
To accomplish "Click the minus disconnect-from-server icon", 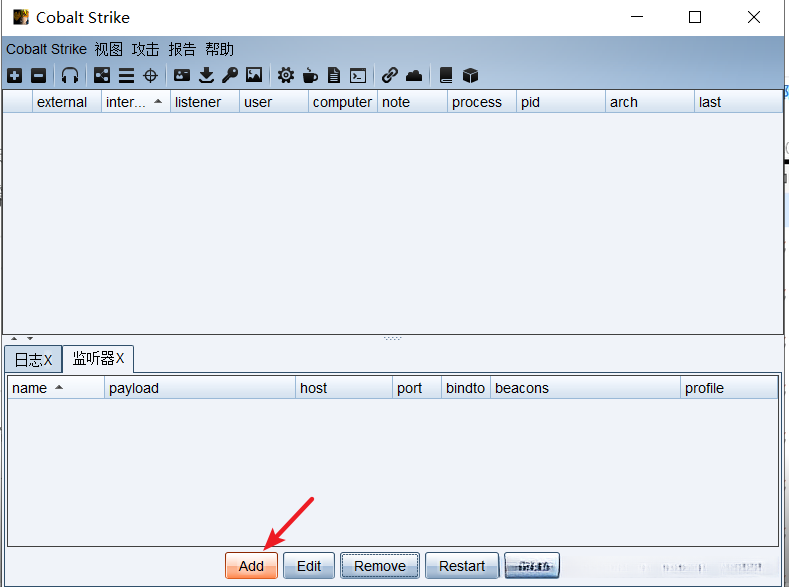I will (39, 76).
